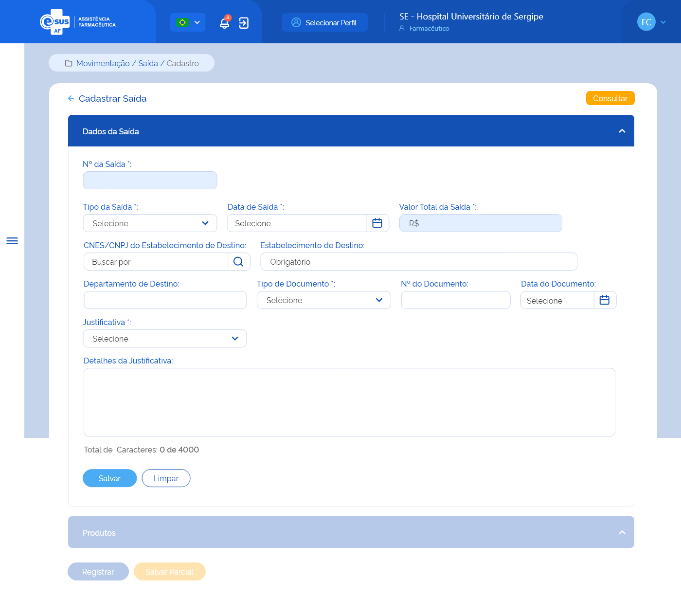This screenshot has height=616, width=681.
Task: Click the CNES/CNPJ Buscar por field
Action: click(x=156, y=262)
